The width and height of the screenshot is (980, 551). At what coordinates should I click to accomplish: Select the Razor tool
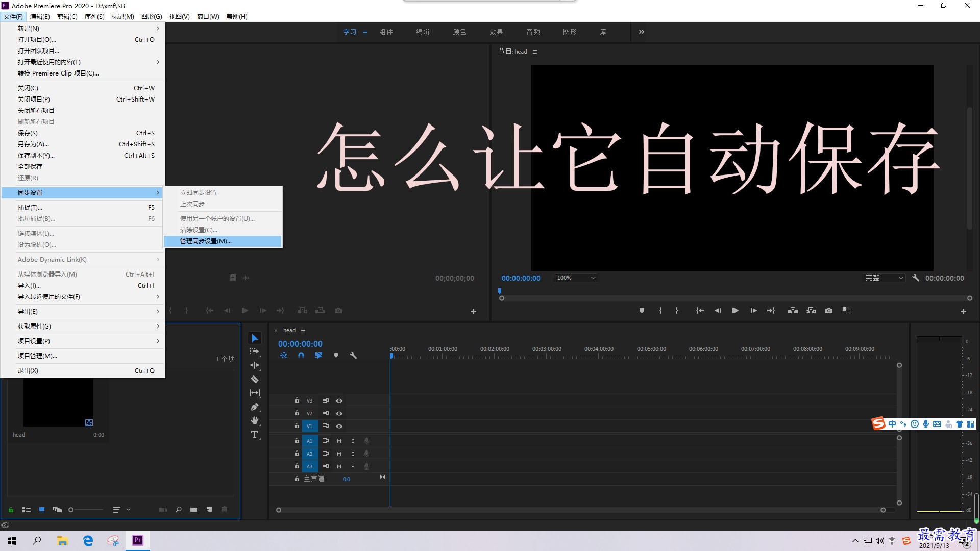pyautogui.click(x=255, y=379)
